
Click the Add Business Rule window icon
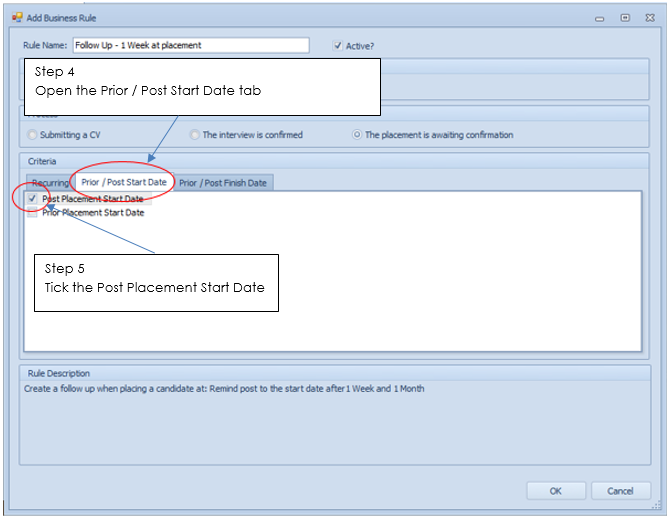pos(16,18)
